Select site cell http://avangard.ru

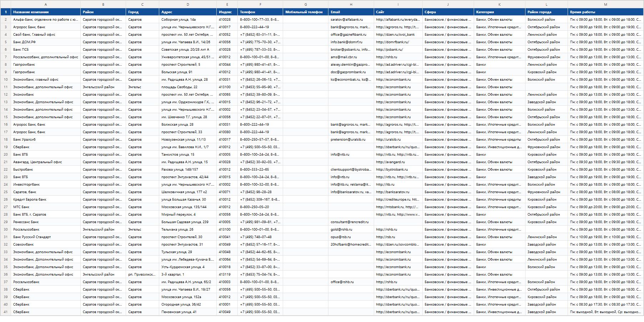(x=398, y=162)
